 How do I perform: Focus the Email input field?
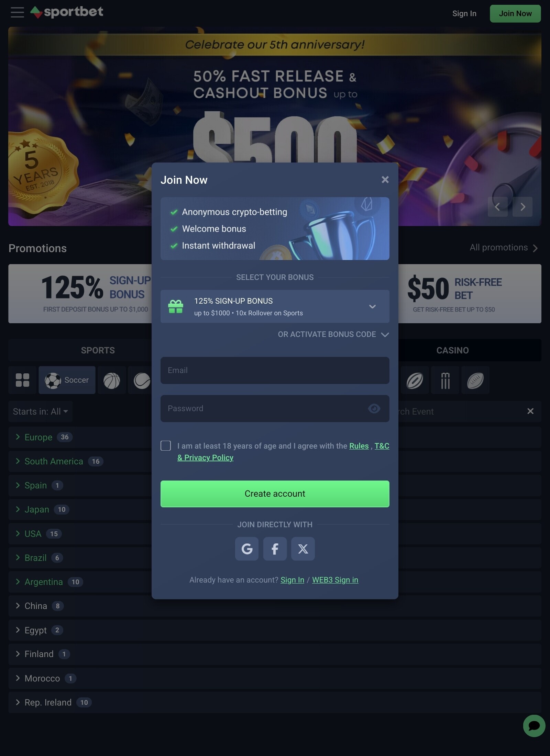point(275,370)
